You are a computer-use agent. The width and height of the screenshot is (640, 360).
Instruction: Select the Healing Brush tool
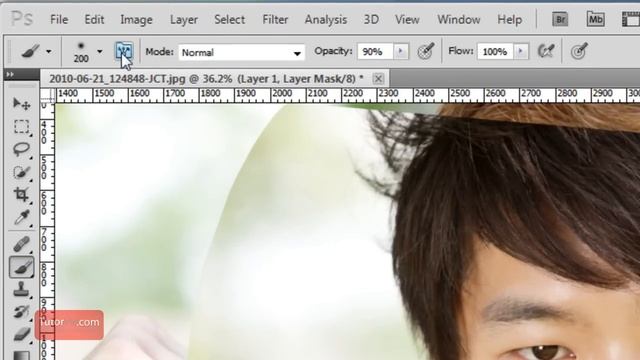click(x=21, y=244)
